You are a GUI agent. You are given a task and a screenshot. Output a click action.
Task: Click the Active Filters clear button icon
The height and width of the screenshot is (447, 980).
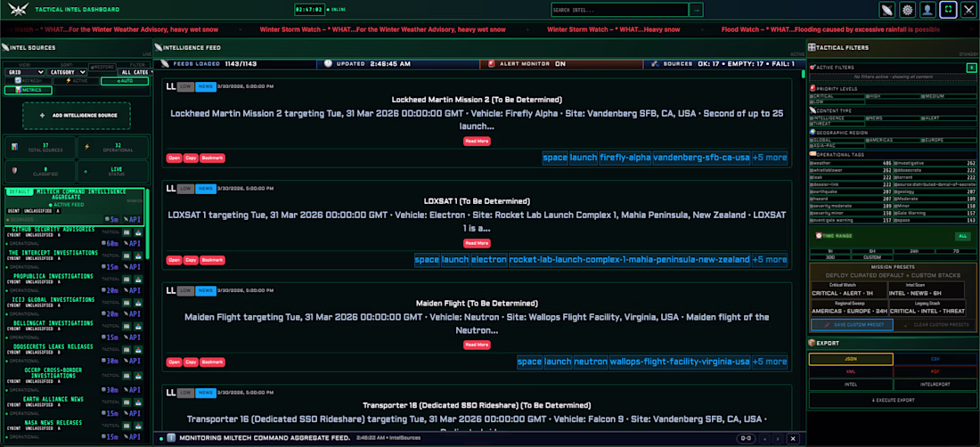pos(971,68)
